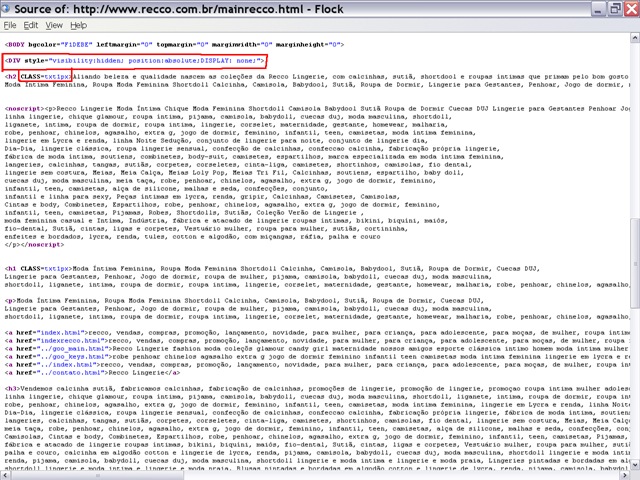The image size is (640, 480).
Task: Click the DIV style visibility:hidden line
Action: (135, 61)
